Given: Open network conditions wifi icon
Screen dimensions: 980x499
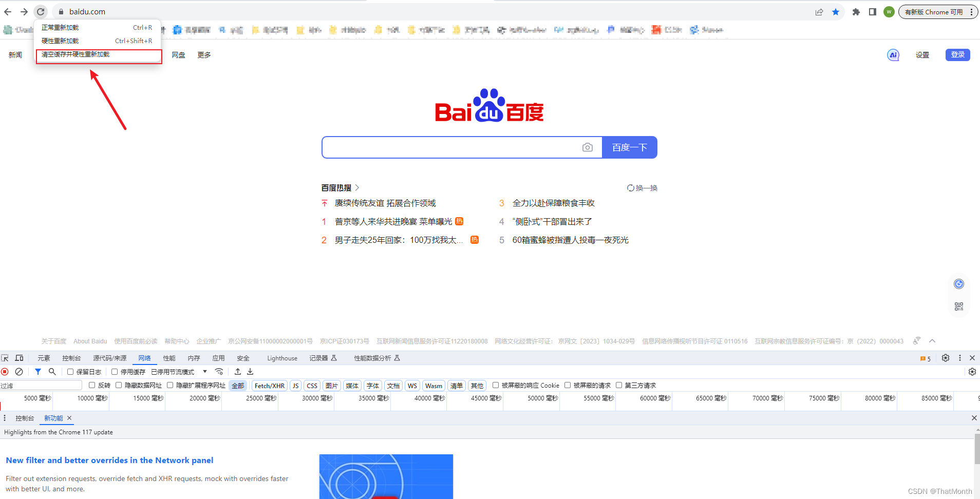Looking at the screenshot, I should point(219,372).
